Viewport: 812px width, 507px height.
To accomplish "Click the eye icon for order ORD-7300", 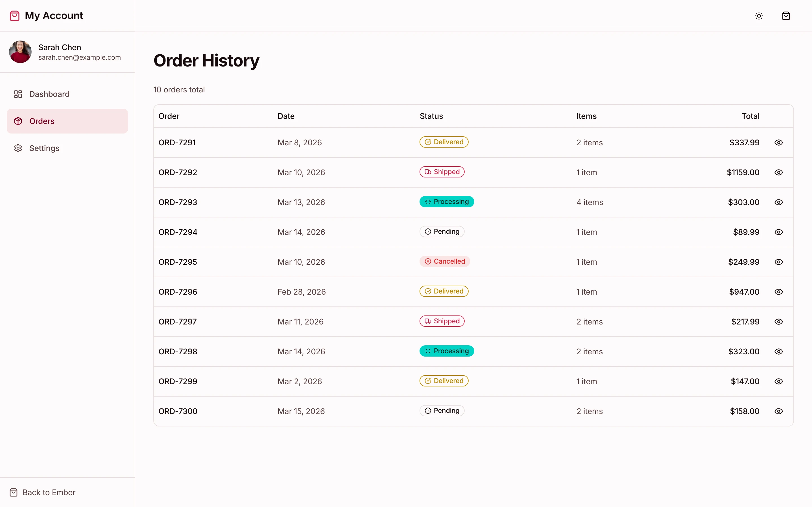I will point(779,411).
